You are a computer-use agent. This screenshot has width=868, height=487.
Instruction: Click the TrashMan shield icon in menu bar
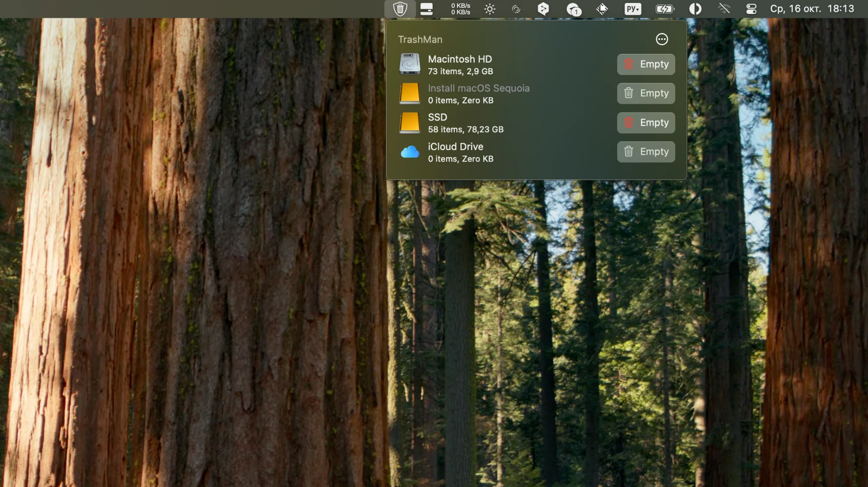400,9
